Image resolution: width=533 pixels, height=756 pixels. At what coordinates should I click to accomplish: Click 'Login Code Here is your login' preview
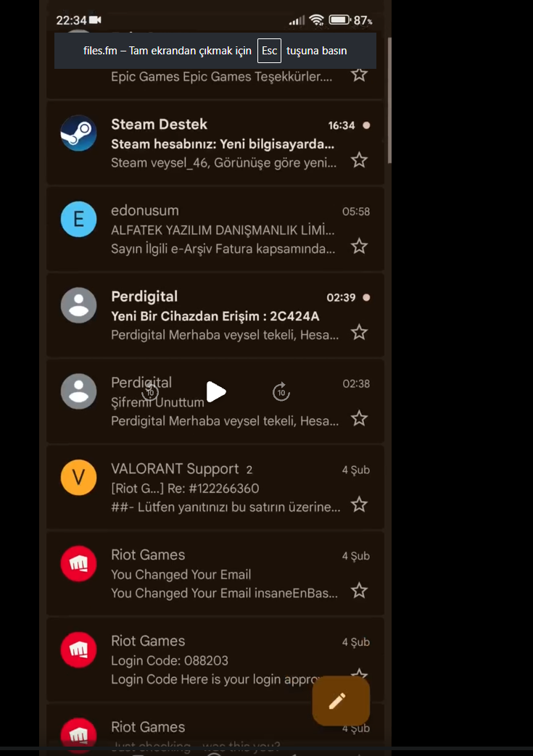click(215, 679)
